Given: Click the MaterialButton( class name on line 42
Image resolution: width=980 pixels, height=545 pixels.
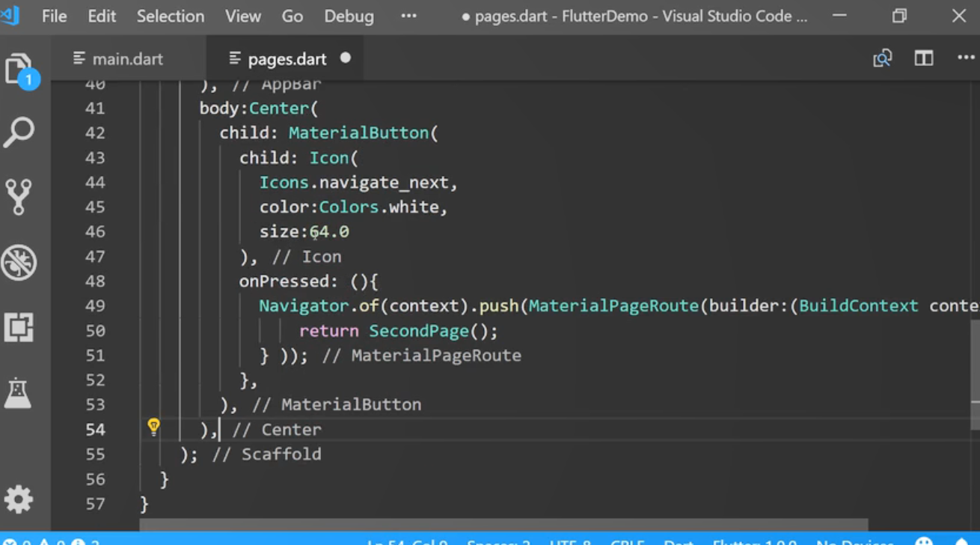Looking at the screenshot, I should pos(364,133).
